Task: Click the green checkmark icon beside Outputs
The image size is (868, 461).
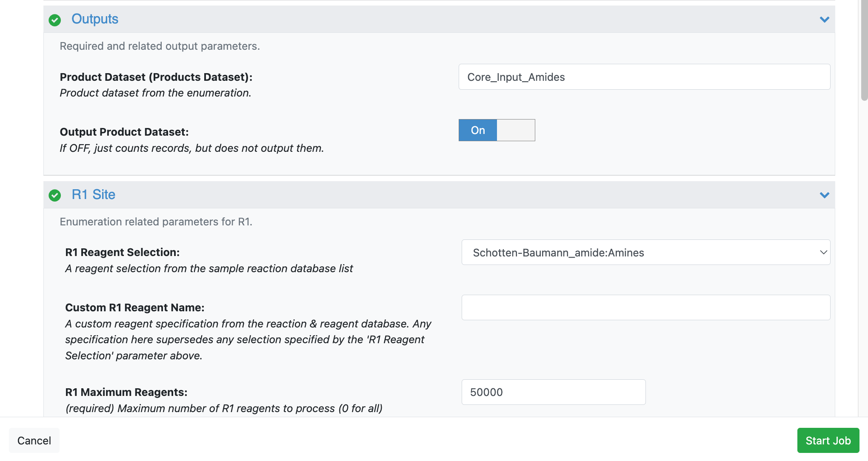Action: (54, 20)
